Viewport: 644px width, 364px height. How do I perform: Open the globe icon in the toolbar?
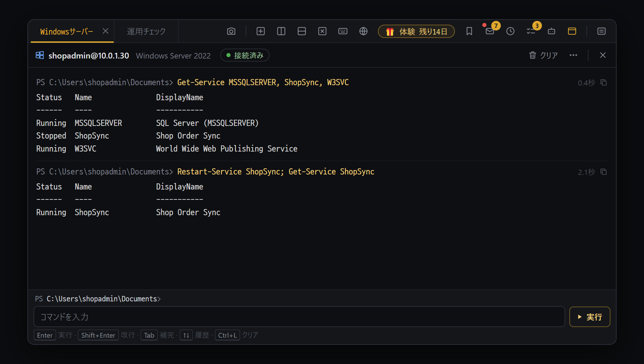[x=363, y=31]
